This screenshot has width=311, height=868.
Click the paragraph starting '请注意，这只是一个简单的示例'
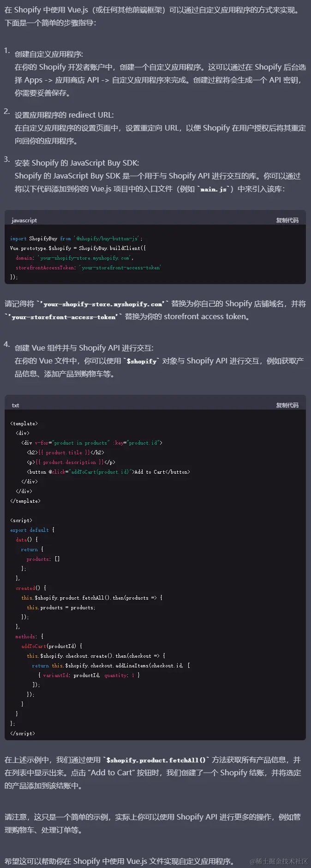(153, 823)
